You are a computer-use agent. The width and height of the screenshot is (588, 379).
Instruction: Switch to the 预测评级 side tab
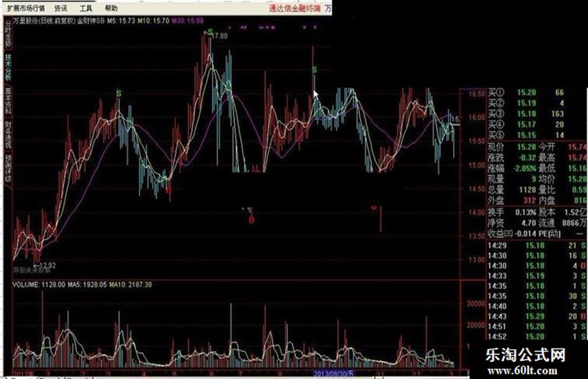pos(8,168)
